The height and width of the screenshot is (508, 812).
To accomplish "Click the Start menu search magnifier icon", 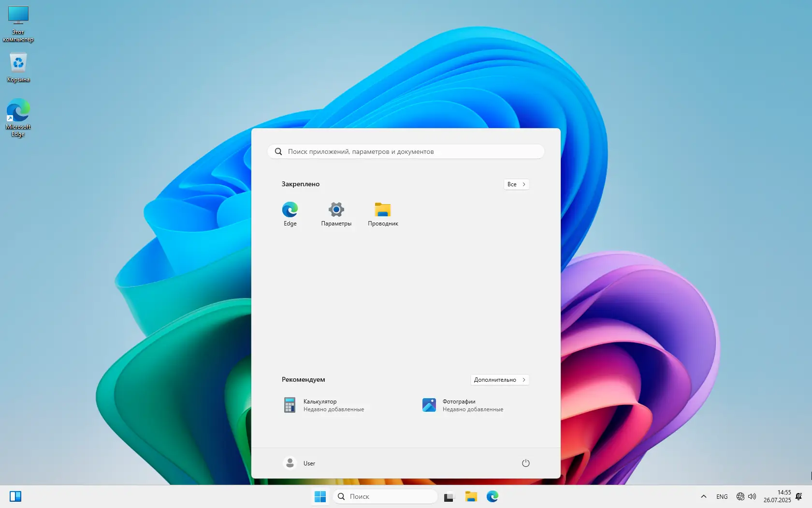I will pos(278,151).
